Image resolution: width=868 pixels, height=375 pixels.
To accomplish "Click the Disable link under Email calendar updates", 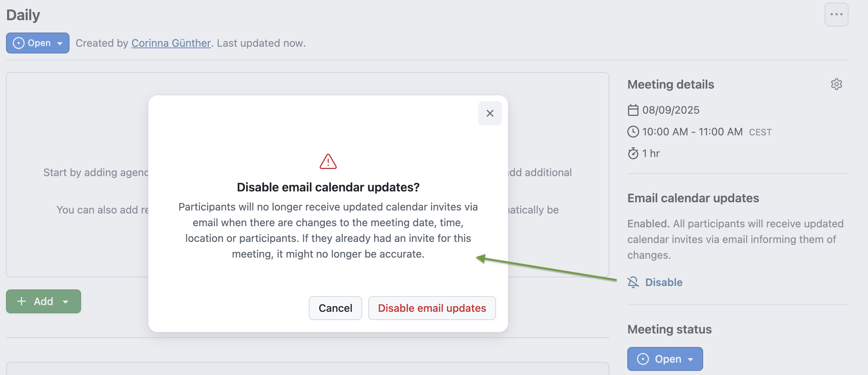I will pyautogui.click(x=664, y=283).
